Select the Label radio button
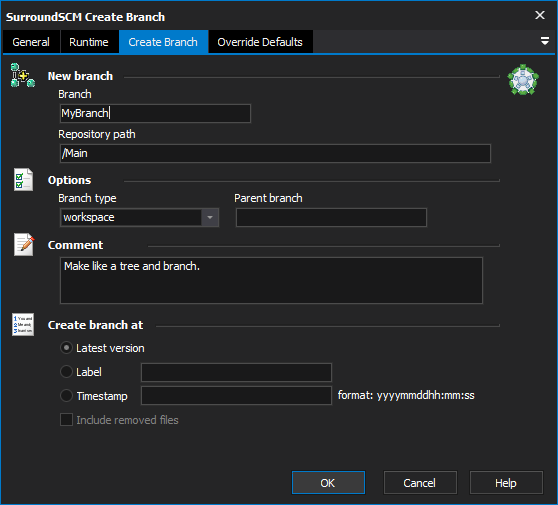Viewport: 558px width, 505px height. [67, 372]
